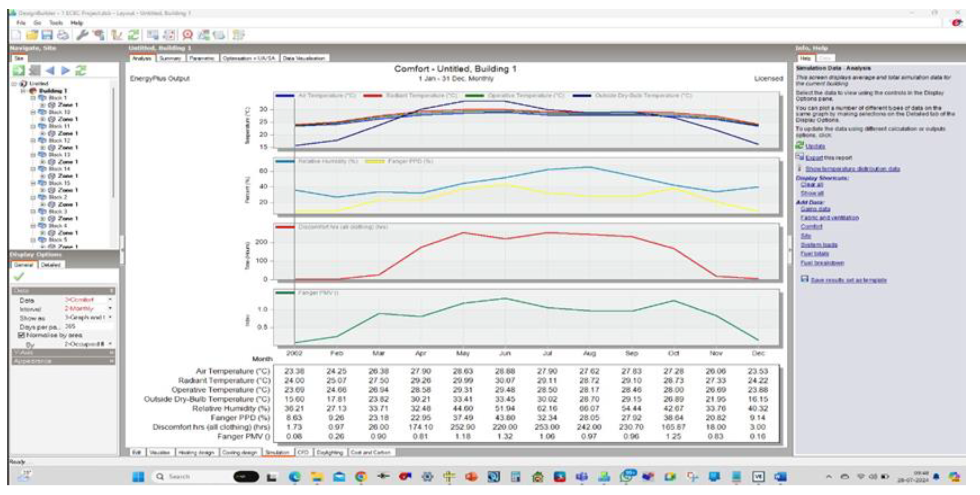Image resolution: width=980 pixels, height=495 pixels.
Task: Print the current report
Action: point(63,35)
